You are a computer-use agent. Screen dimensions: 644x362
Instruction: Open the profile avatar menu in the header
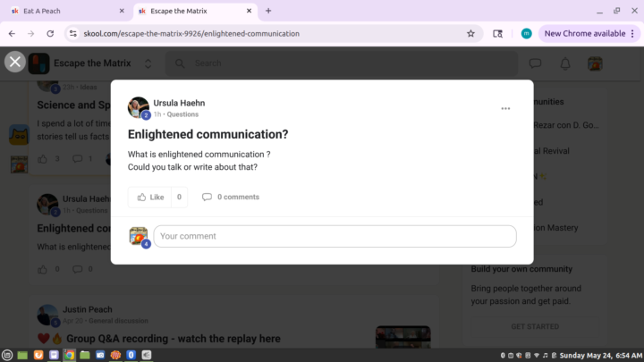(x=595, y=63)
